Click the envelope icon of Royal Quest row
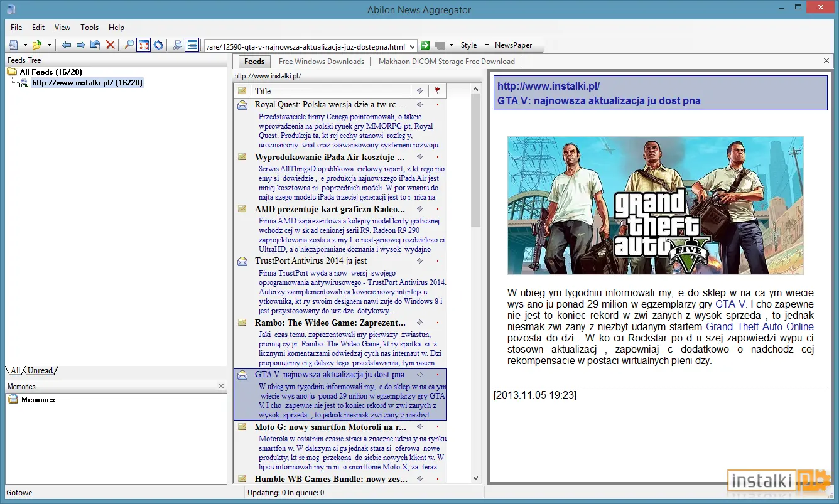The width and height of the screenshot is (839, 504). pos(242,105)
